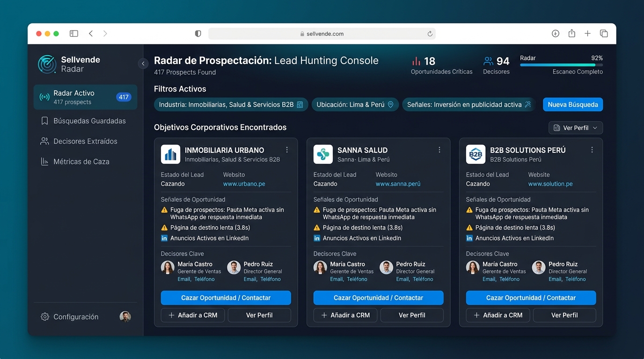
Task: Open Radar Activo section
Action: 85,97
